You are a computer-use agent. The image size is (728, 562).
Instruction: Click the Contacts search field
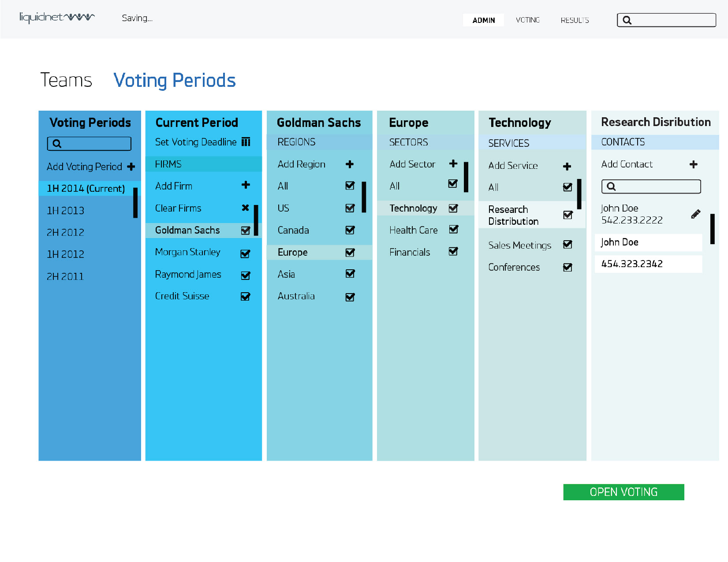pyautogui.click(x=651, y=186)
